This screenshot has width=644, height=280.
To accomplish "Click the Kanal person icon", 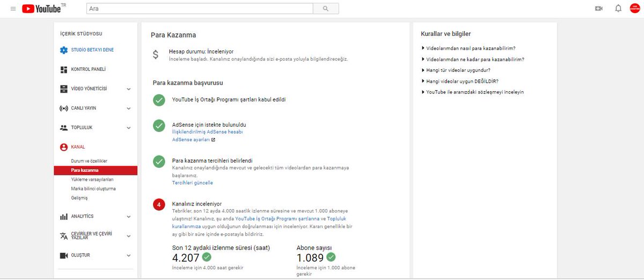I will pos(64,147).
